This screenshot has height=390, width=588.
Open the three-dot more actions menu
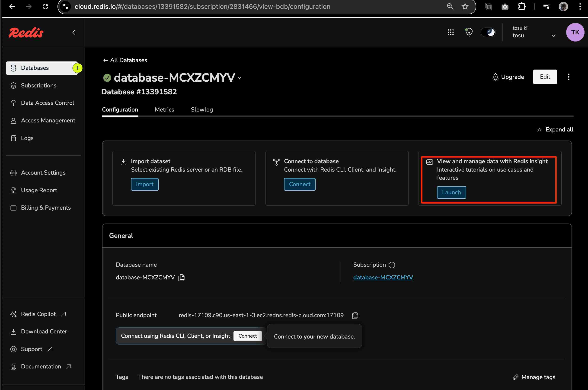[x=568, y=77]
